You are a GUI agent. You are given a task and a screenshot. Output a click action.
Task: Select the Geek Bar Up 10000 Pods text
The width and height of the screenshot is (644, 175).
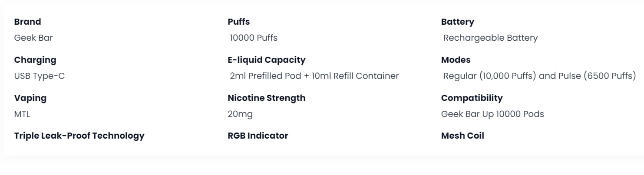pos(492,114)
